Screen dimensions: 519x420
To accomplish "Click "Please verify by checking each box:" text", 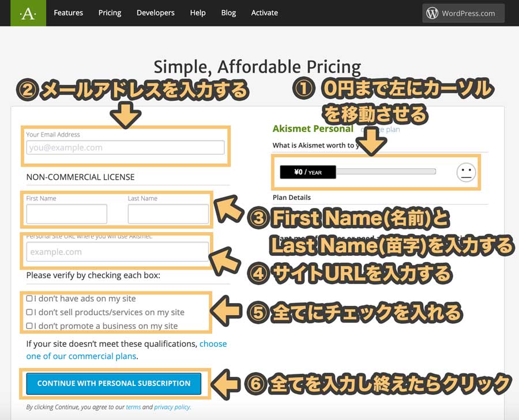I will coord(93,275).
